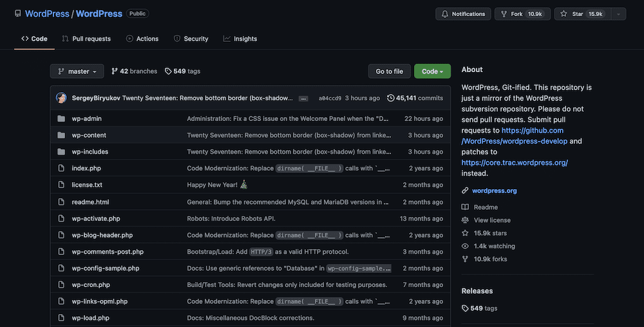Screen dimensions: 644x327
Task: Open the master branch selector dropdown
Action: tap(77, 71)
